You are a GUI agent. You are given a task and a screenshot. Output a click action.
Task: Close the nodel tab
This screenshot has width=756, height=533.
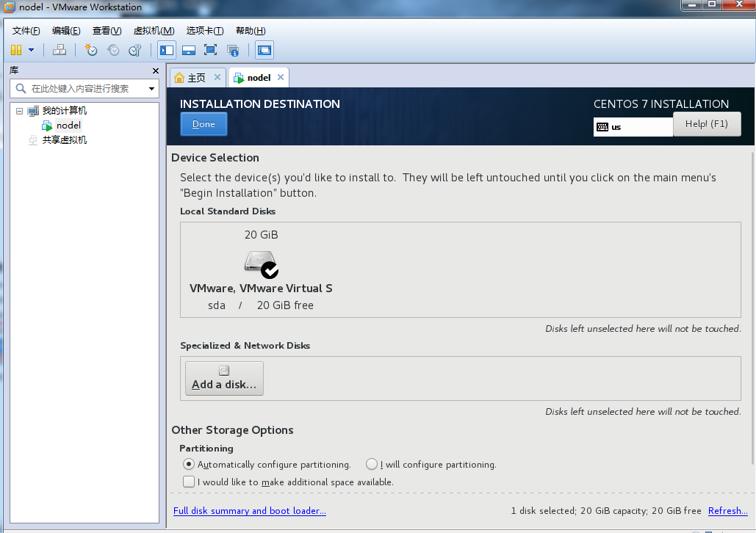click(281, 77)
